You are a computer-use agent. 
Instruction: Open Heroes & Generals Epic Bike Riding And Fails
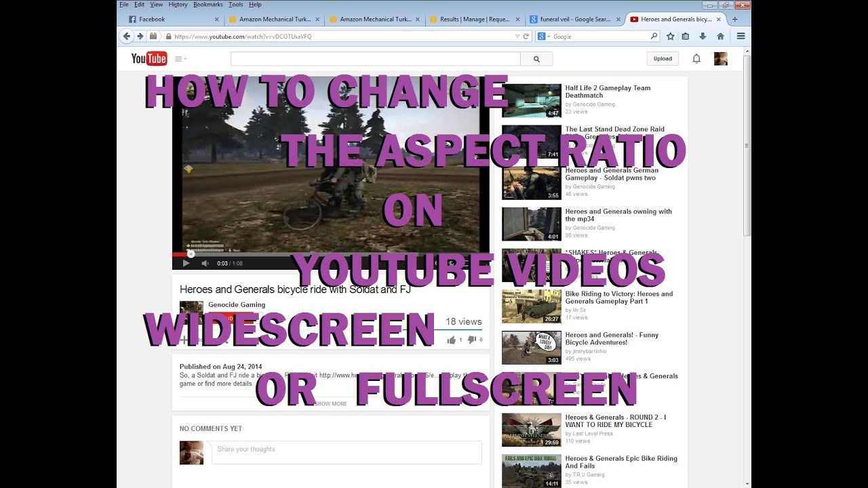coord(621,462)
